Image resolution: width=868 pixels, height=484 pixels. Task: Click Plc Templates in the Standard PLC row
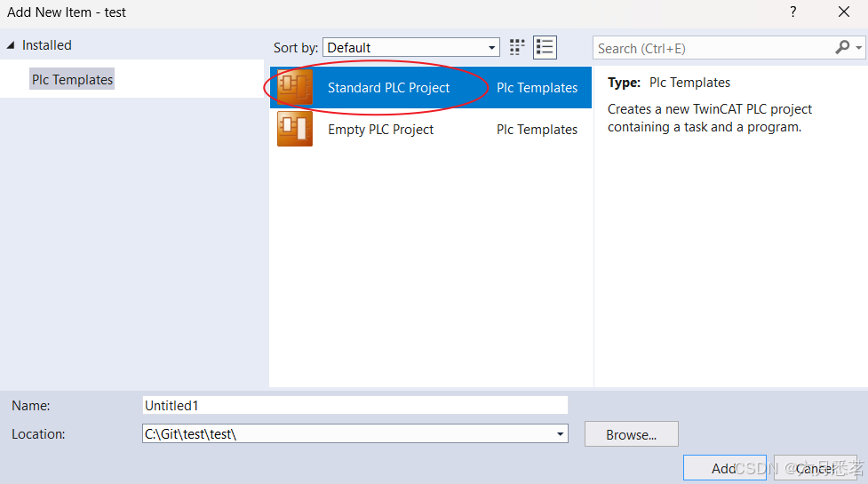point(537,87)
